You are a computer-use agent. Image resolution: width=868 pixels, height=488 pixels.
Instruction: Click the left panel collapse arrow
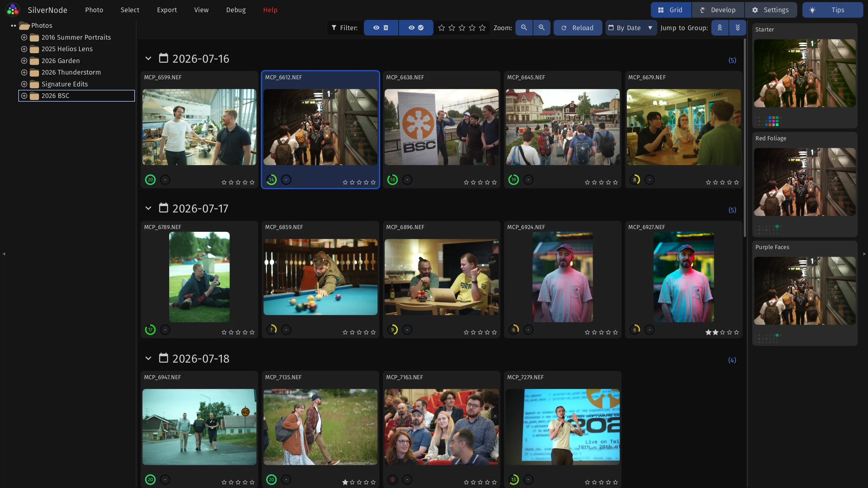tap(4, 253)
